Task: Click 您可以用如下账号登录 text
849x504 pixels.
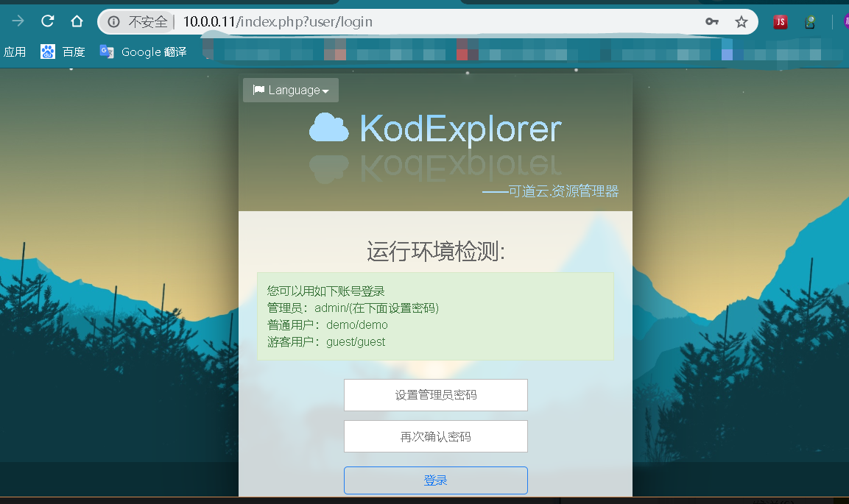Action: (x=326, y=291)
